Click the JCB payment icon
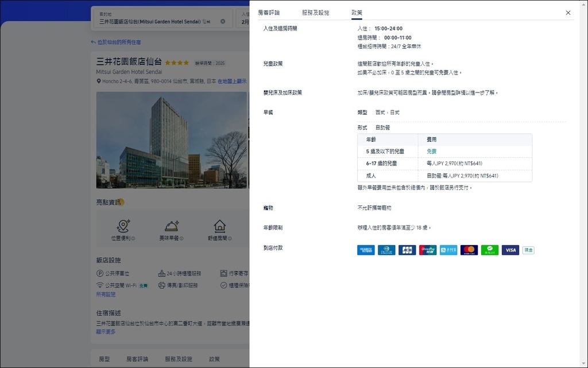The image size is (588, 368). (407, 250)
